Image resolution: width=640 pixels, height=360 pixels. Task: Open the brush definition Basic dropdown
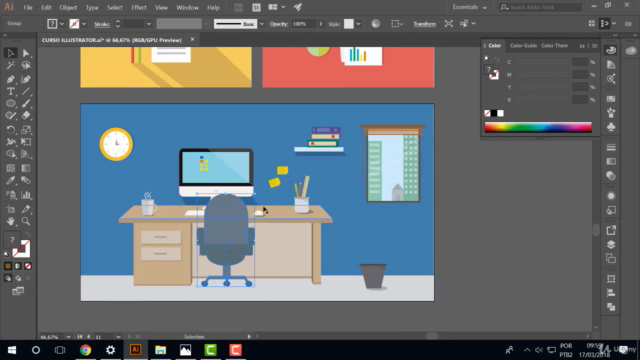pos(262,24)
